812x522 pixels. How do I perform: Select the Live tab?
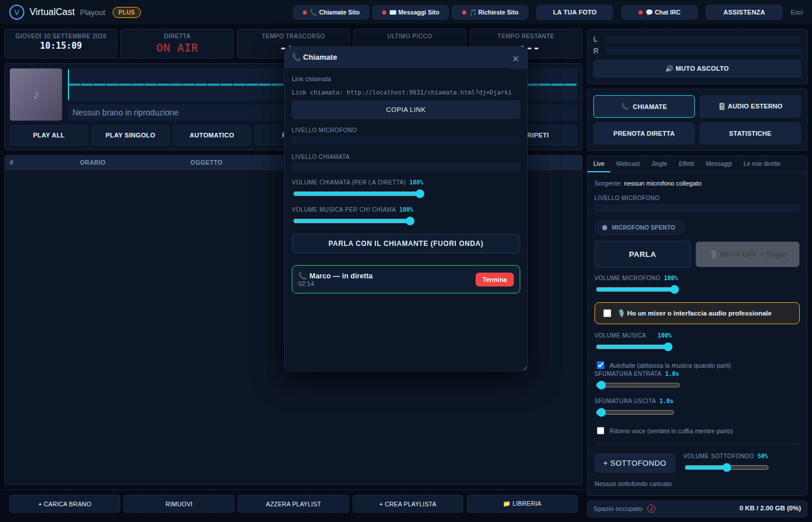click(x=599, y=164)
